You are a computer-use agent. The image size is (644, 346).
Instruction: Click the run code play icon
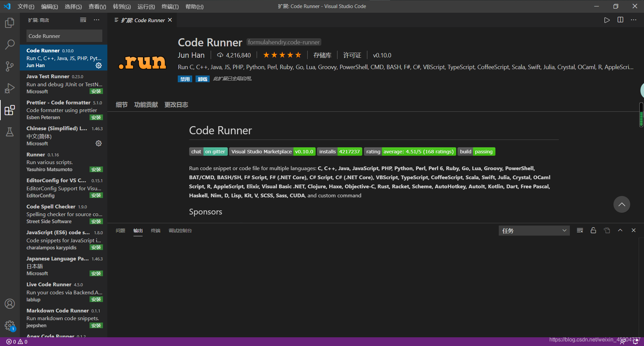coord(607,20)
